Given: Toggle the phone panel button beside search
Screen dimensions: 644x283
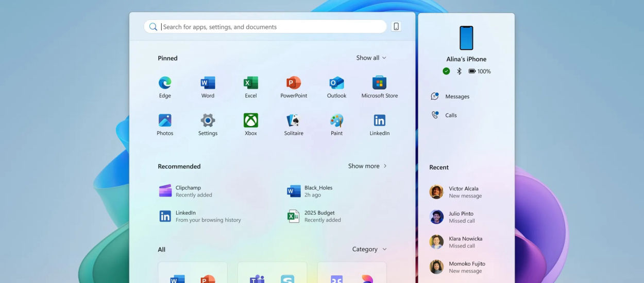Looking at the screenshot, I should [x=396, y=27].
